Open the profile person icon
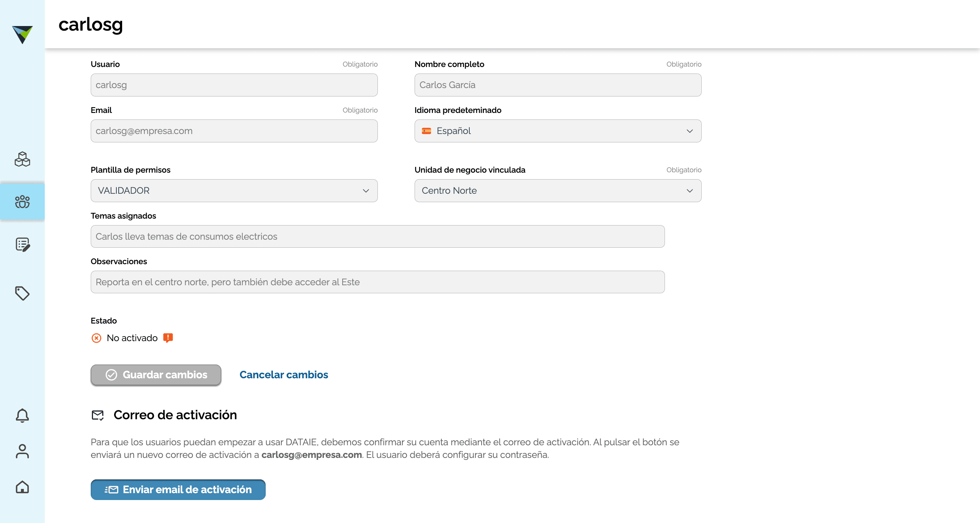Screen dimensions: 980x523 tap(22, 451)
